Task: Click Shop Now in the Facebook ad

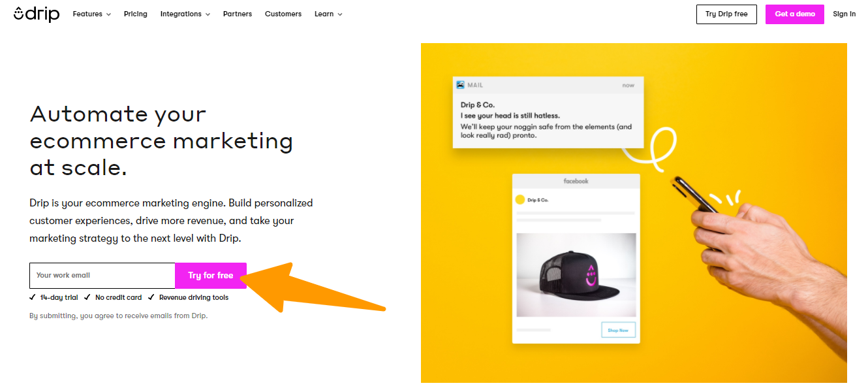Action: tap(618, 330)
